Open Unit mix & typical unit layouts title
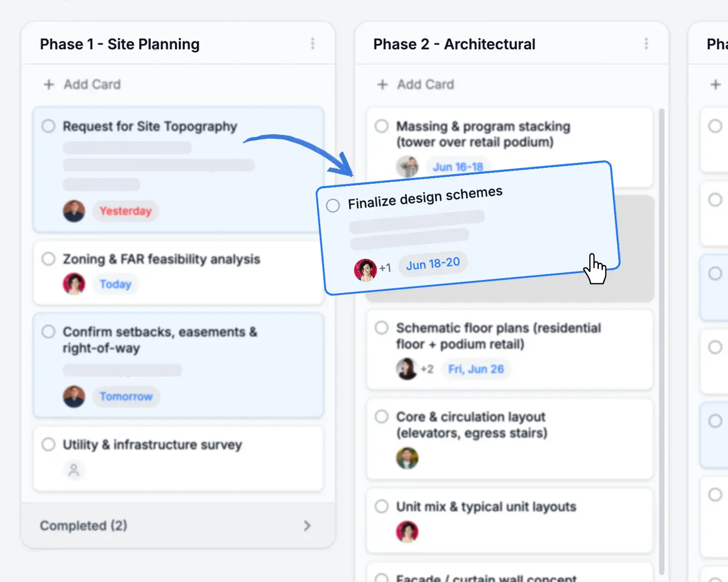728x582 pixels. [486, 507]
